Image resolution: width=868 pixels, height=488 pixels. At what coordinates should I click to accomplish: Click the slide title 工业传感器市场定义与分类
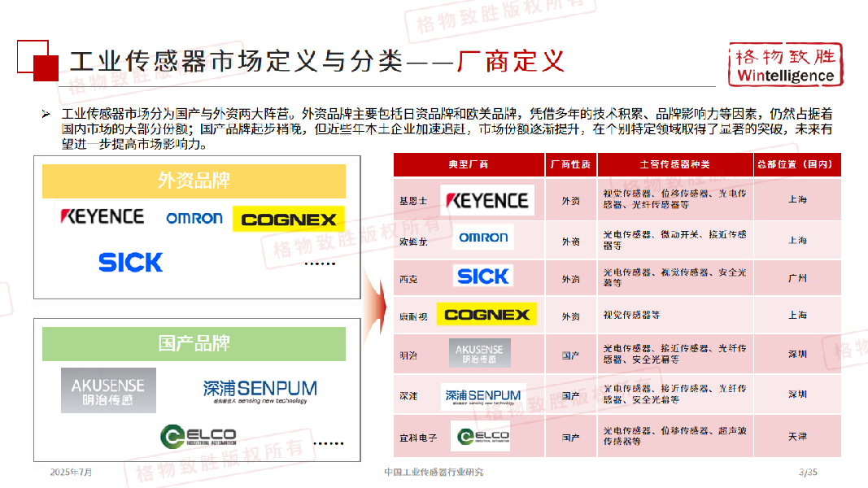pyautogui.click(x=237, y=61)
